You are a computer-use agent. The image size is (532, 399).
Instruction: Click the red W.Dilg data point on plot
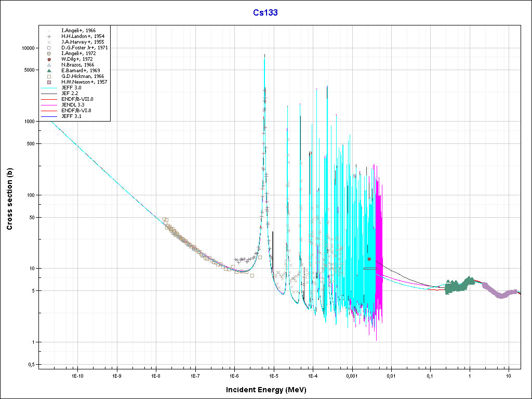coord(369,259)
